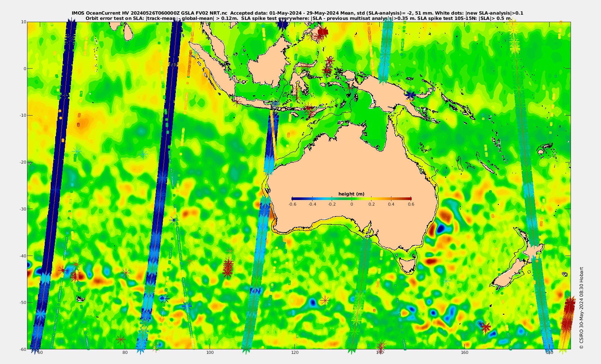This screenshot has height=364, width=601.
Task: Click the colorbar tick label '0.4'
Action: click(x=391, y=204)
